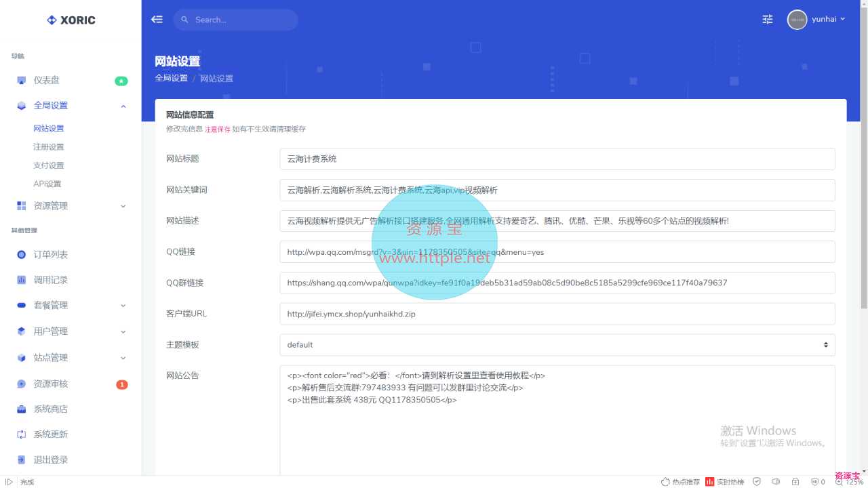Open the yunhai account dropdown

pos(829,20)
